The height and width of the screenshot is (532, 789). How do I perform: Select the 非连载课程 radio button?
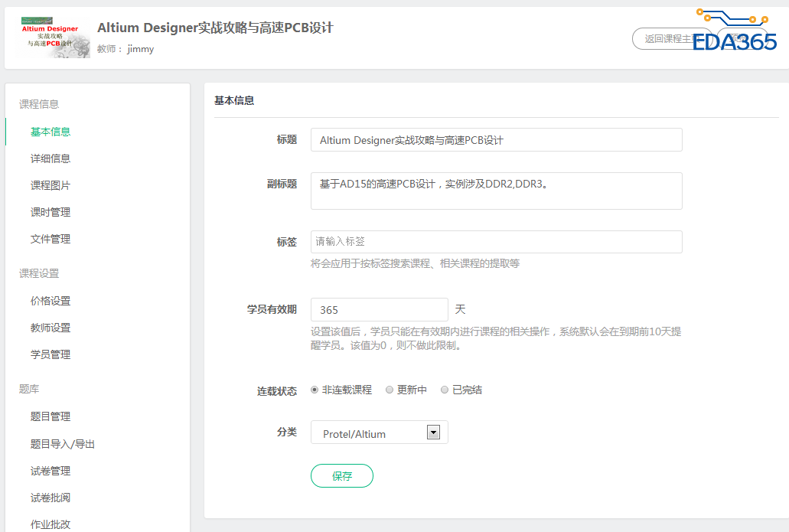[315, 390]
